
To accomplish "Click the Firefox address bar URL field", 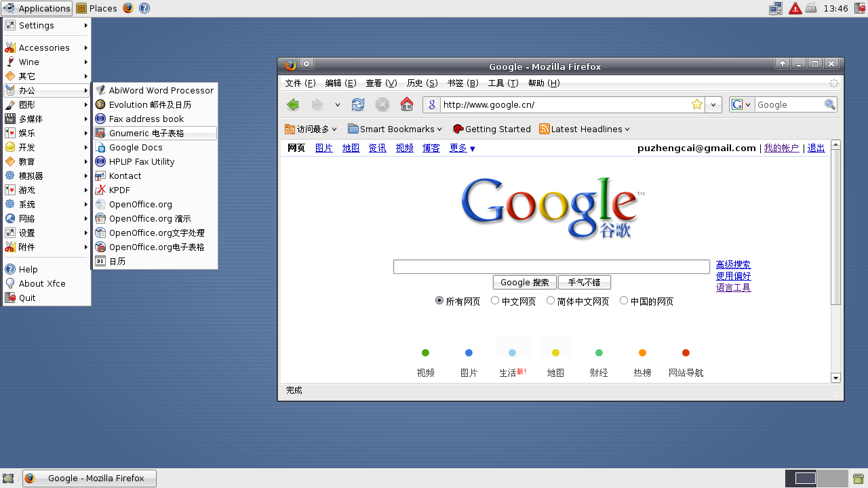I will [x=564, y=104].
